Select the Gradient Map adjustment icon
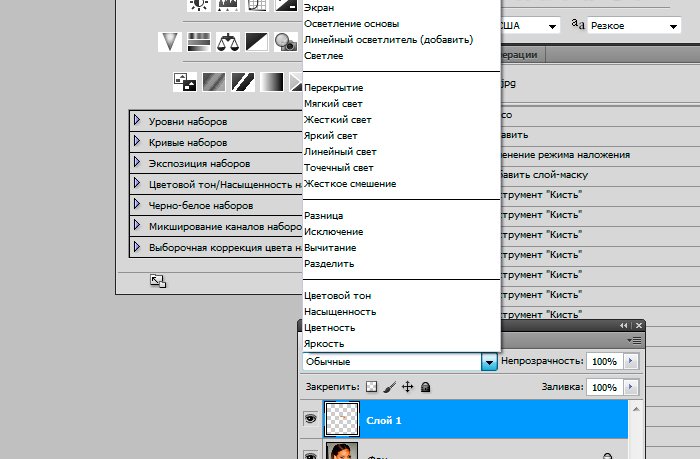 (x=271, y=82)
